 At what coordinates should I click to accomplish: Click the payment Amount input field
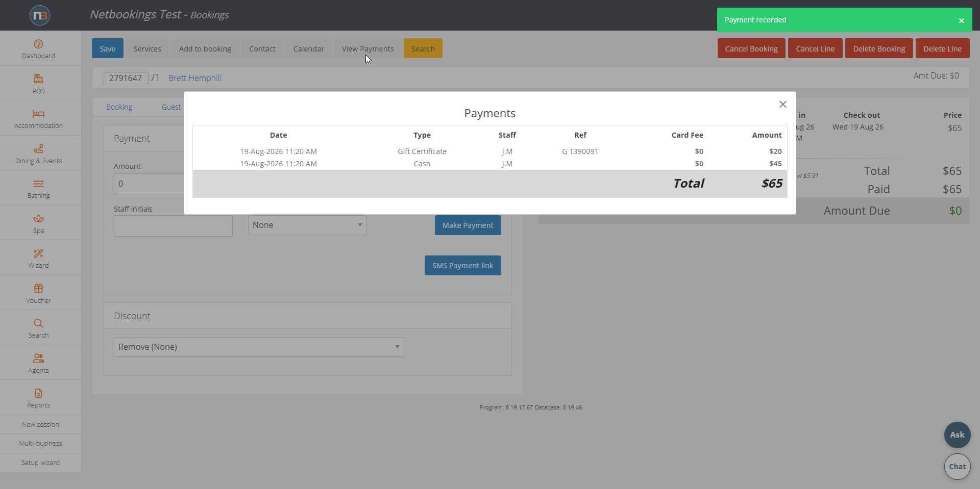pyautogui.click(x=149, y=184)
